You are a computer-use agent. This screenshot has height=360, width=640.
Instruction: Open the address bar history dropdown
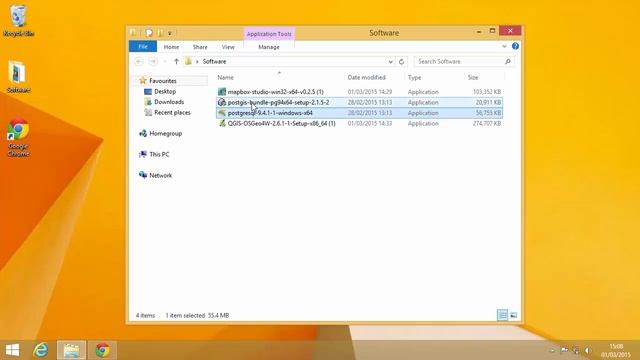390,62
